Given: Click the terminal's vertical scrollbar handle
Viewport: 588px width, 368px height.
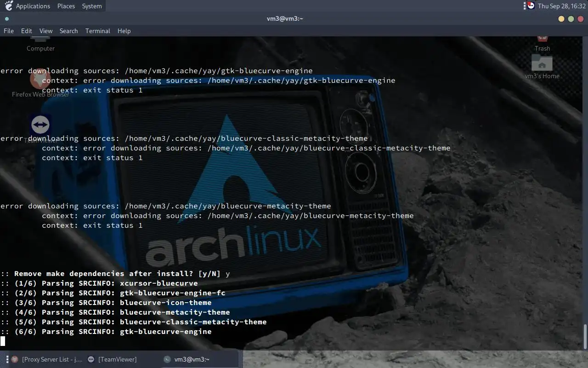Looking at the screenshot, I should [x=585, y=337].
